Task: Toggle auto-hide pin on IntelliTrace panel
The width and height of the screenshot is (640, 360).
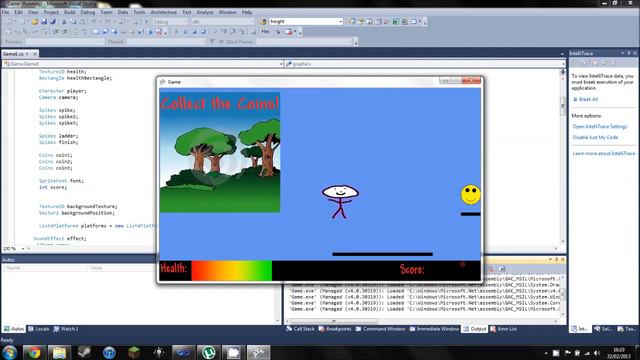Action: pyautogui.click(x=629, y=53)
